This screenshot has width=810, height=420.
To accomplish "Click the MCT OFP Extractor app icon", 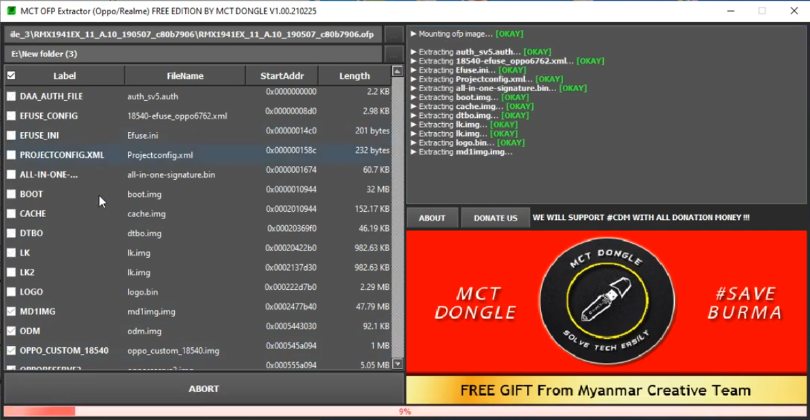I will click(10, 10).
